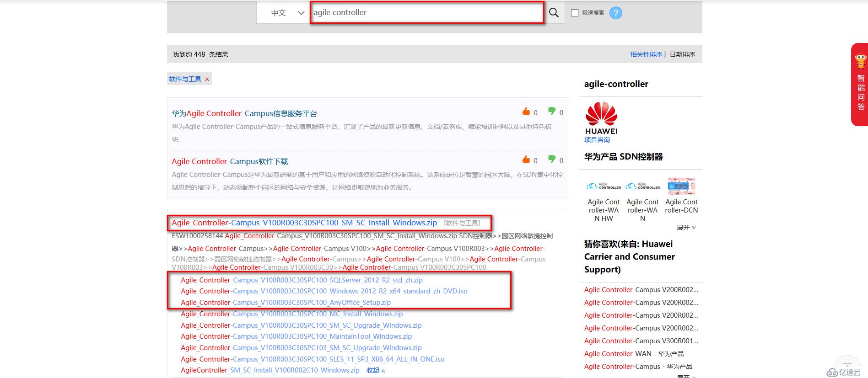Screen dimensions: 868x378
Task: Open MC_Install_Windows.zip file link
Action: (x=291, y=314)
